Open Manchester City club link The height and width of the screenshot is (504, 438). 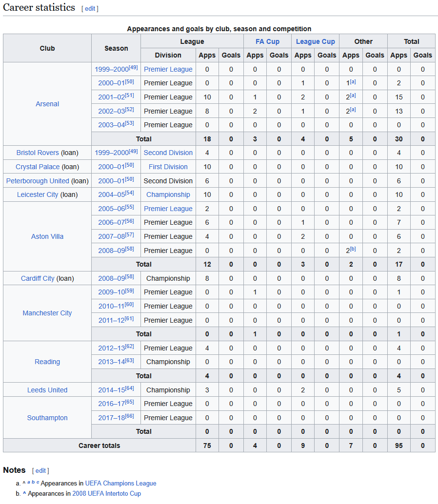(x=47, y=313)
